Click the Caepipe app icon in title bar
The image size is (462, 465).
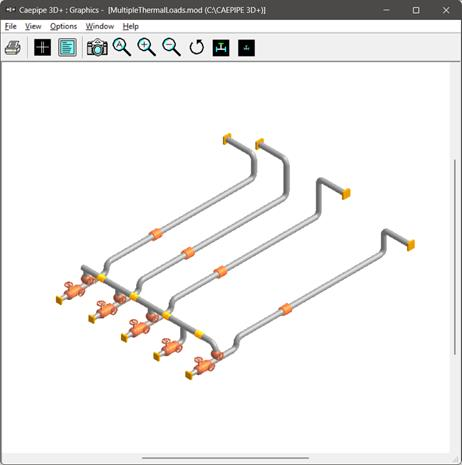tap(11, 10)
